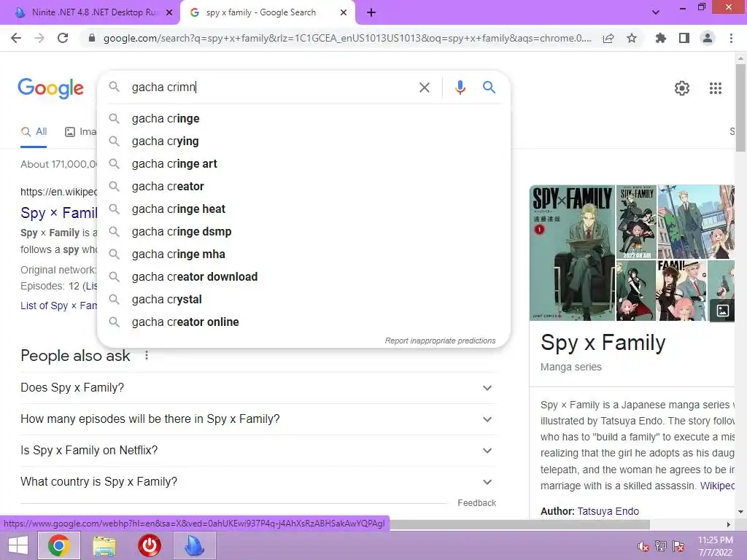Open List of Spy × Family link
The width and height of the screenshot is (747, 560).
(58, 306)
